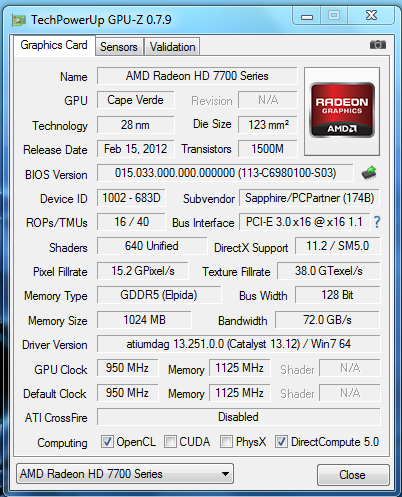Click the 'Release Date' label
This screenshot has width=402, height=497.
[55, 150]
